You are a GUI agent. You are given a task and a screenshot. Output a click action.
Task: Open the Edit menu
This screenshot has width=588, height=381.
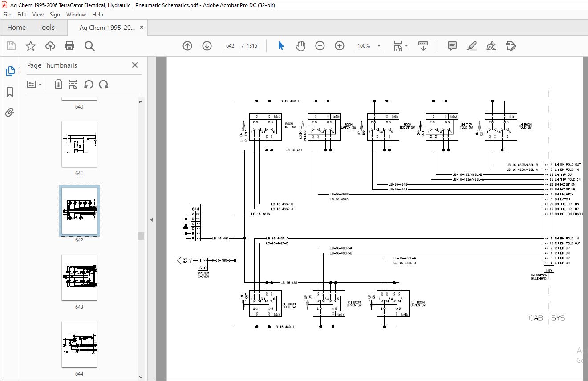tap(22, 15)
